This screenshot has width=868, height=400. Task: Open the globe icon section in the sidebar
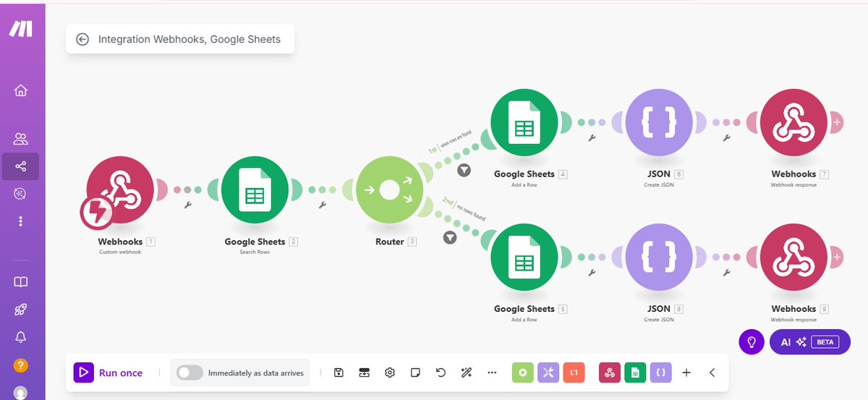click(20, 193)
